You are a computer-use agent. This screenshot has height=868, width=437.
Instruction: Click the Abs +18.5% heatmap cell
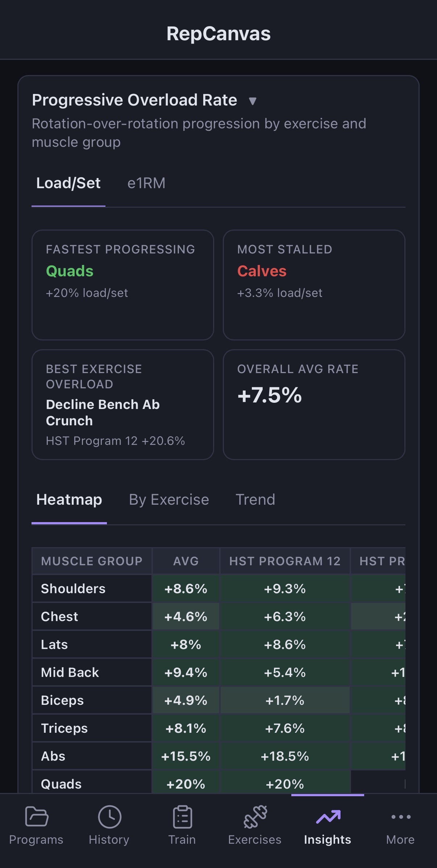285,756
